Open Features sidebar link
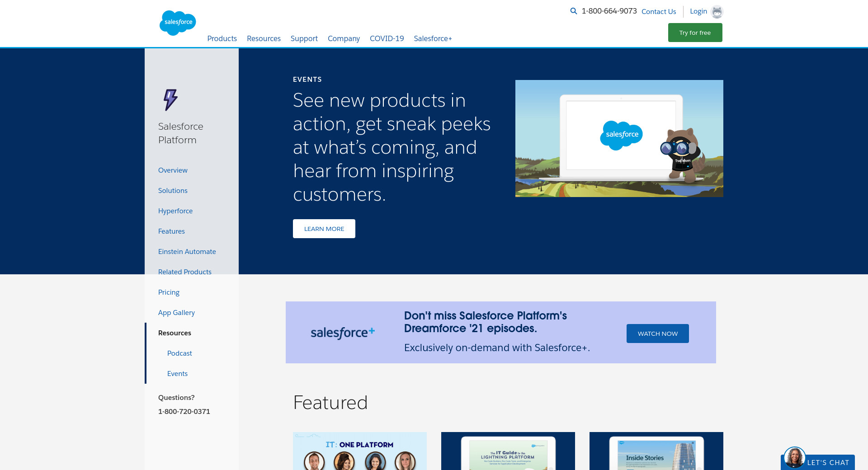Screen dimensions: 868x470 tap(171, 231)
